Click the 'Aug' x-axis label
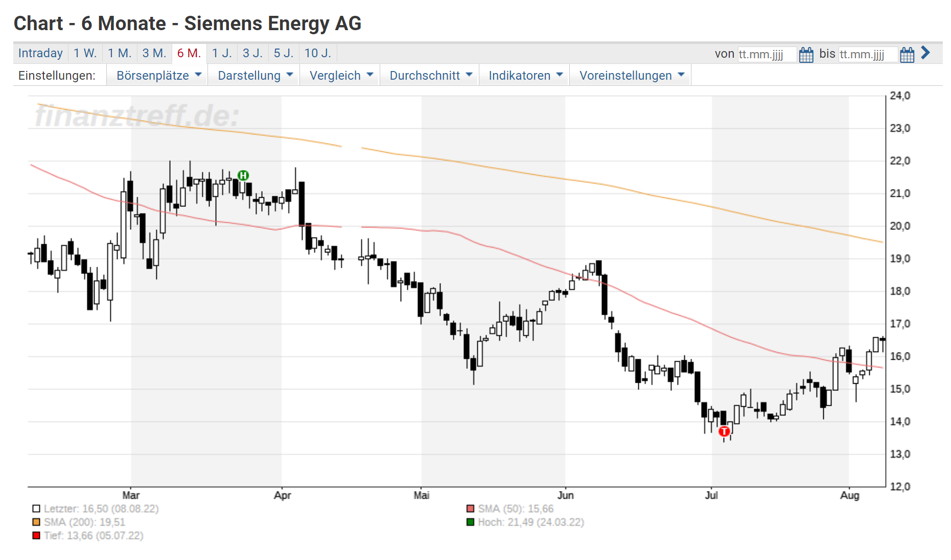951x560 pixels. [x=850, y=495]
